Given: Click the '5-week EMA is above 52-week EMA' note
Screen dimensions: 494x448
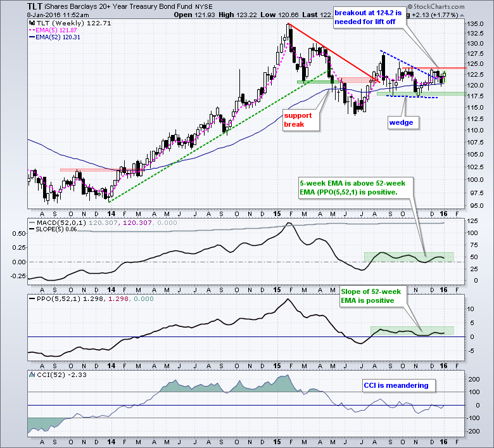Looking at the screenshot, I should (355, 188).
